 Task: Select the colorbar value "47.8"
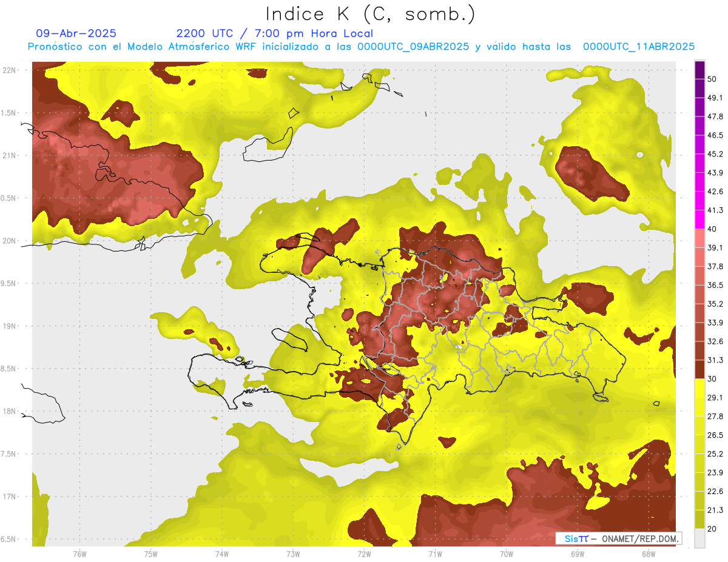click(x=715, y=116)
